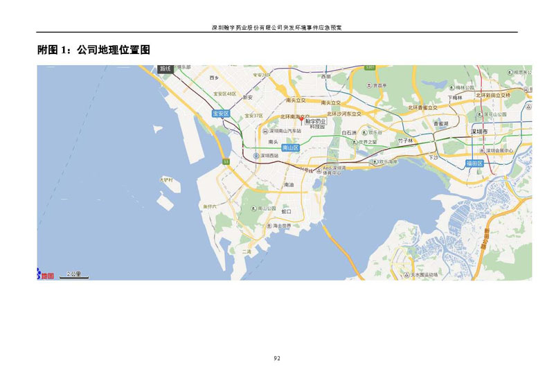Image resolution: width=554 pixels, height=392 pixels.
Task: Click the 福田区 district label
Action: [474, 163]
